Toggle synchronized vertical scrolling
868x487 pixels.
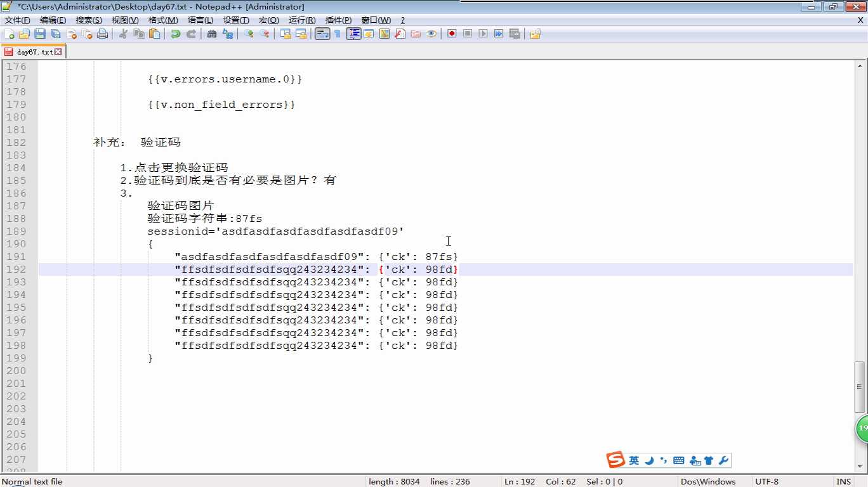(286, 34)
